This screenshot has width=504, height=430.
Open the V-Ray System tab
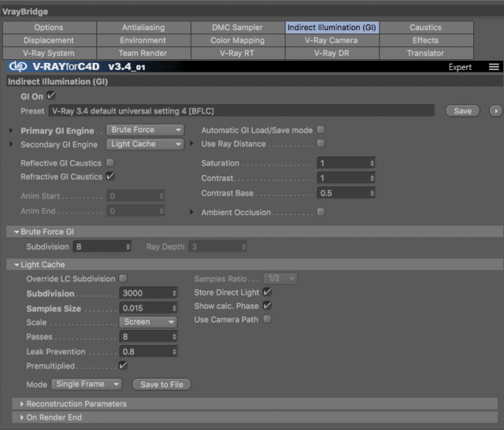[x=49, y=53]
